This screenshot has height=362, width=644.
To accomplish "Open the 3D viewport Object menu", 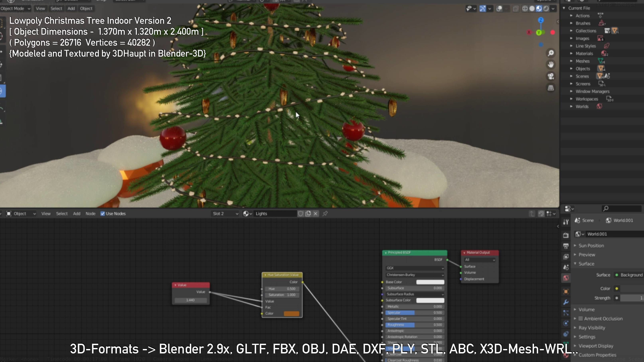I will (86, 9).
